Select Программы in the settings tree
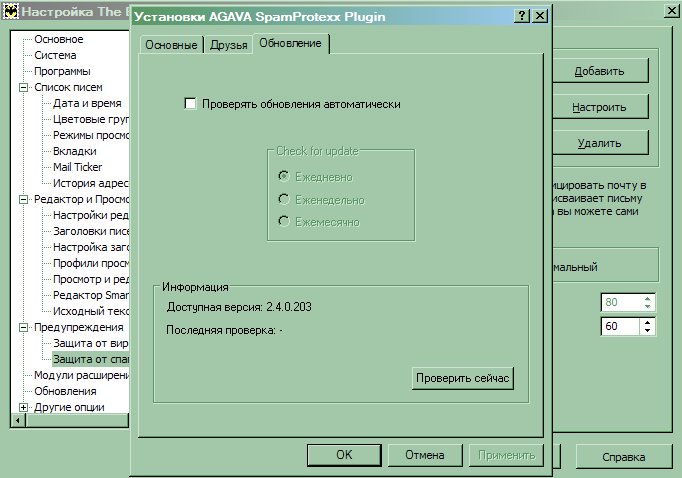682x478 pixels. [x=62, y=71]
